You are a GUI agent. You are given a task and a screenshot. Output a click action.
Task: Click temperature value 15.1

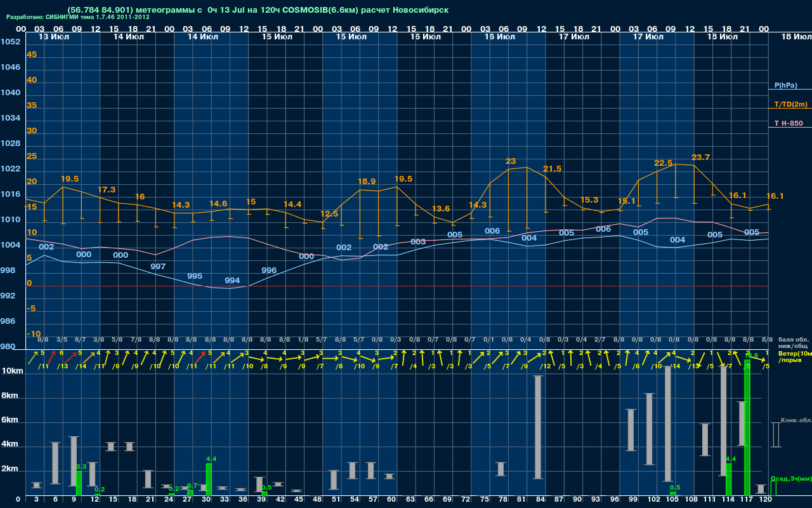pos(626,201)
